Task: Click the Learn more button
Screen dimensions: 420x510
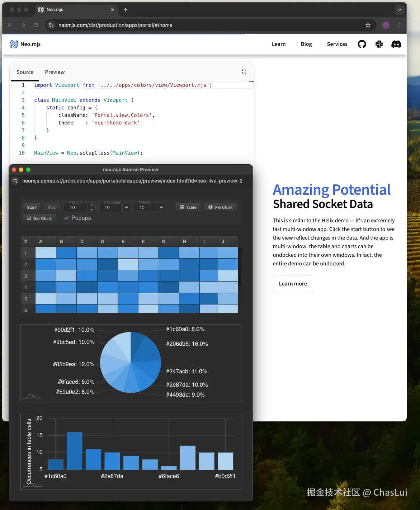Action: point(293,284)
